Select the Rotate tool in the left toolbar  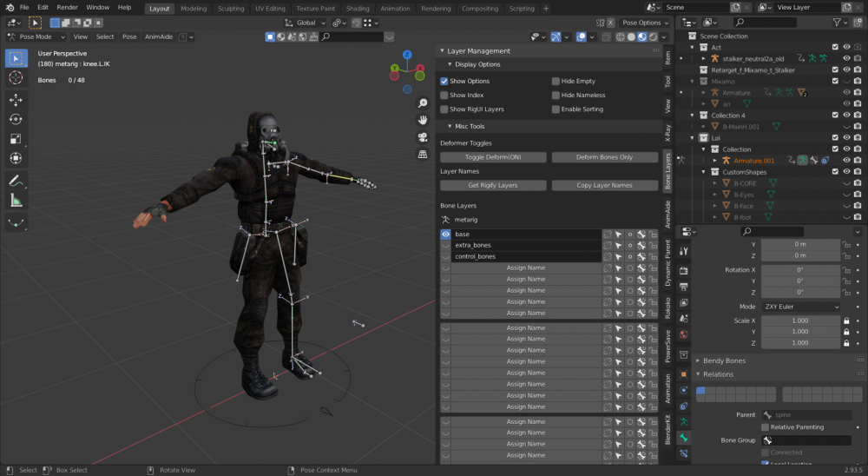click(16, 119)
